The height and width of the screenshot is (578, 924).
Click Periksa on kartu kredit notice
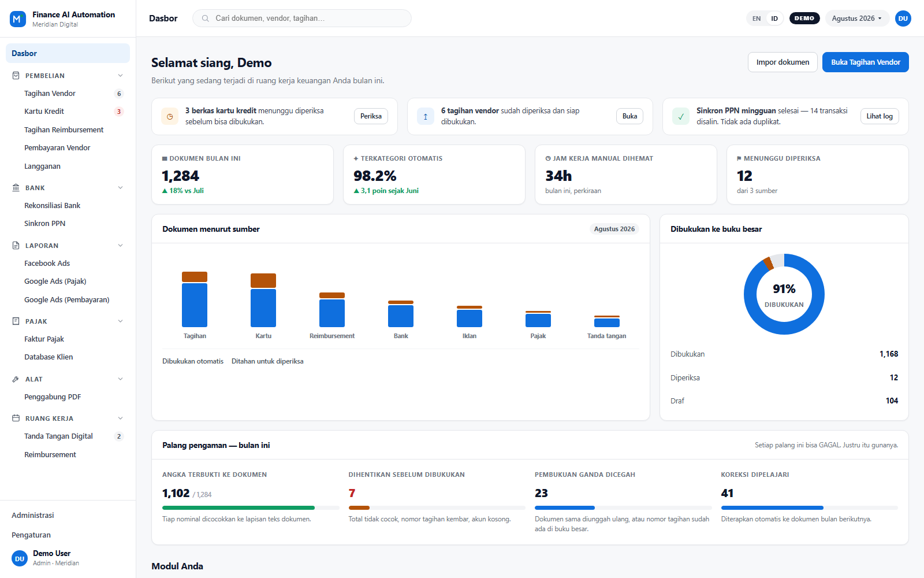click(x=371, y=116)
